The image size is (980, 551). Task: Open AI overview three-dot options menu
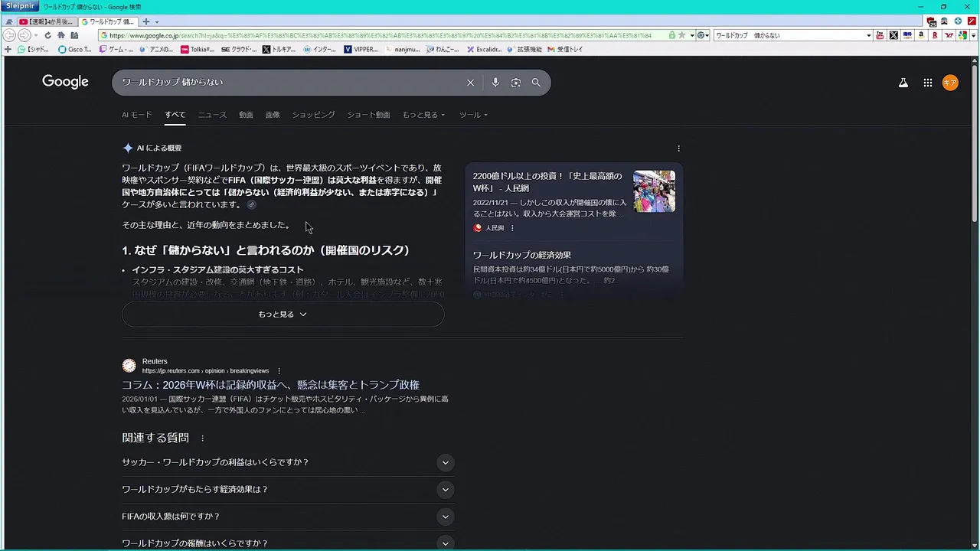[x=678, y=148]
